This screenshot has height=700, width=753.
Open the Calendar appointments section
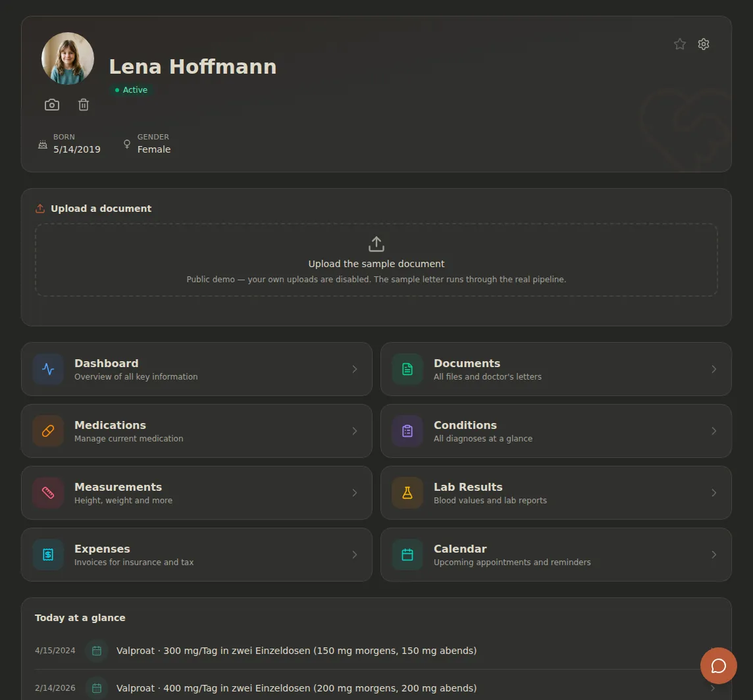556,555
